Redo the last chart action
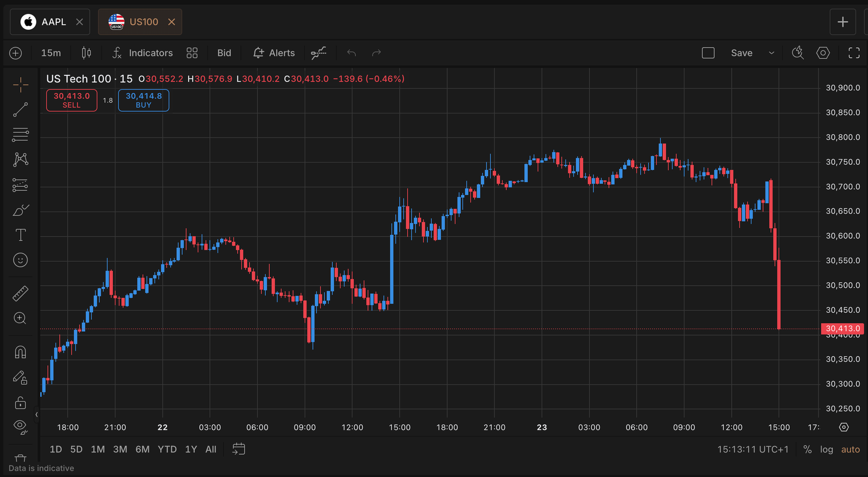The width and height of the screenshot is (868, 477). pyautogui.click(x=376, y=53)
